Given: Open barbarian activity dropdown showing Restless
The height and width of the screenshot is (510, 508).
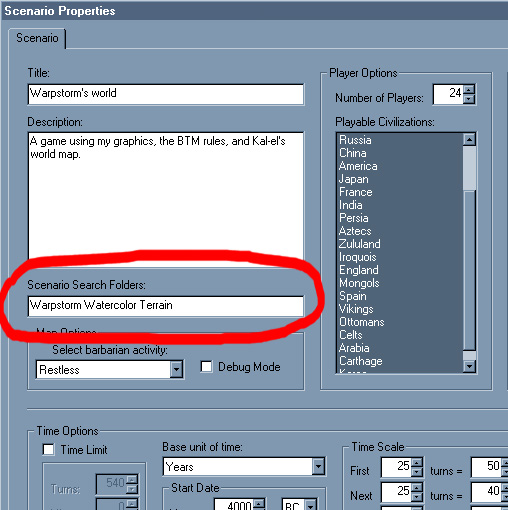Looking at the screenshot, I should pos(176,369).
